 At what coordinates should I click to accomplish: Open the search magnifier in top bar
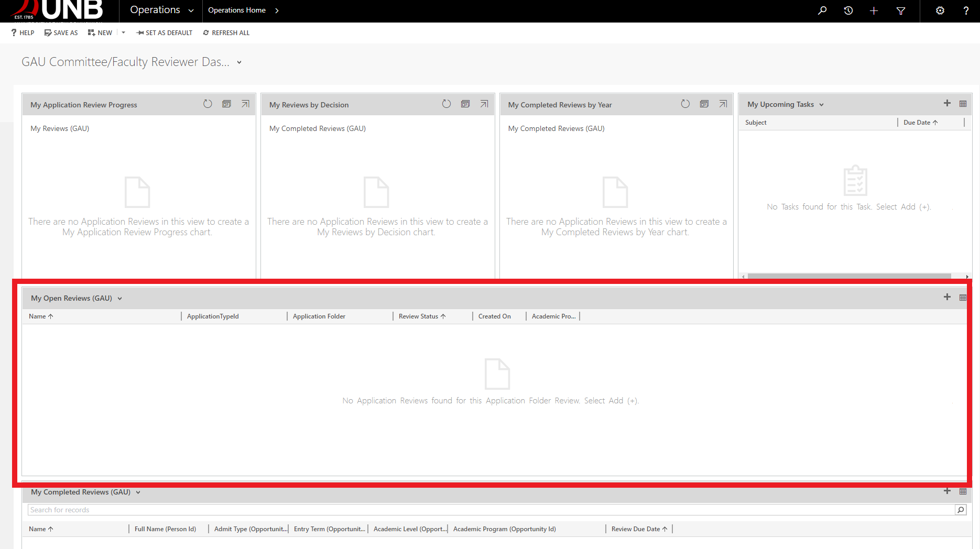click(x=822, y=10)
